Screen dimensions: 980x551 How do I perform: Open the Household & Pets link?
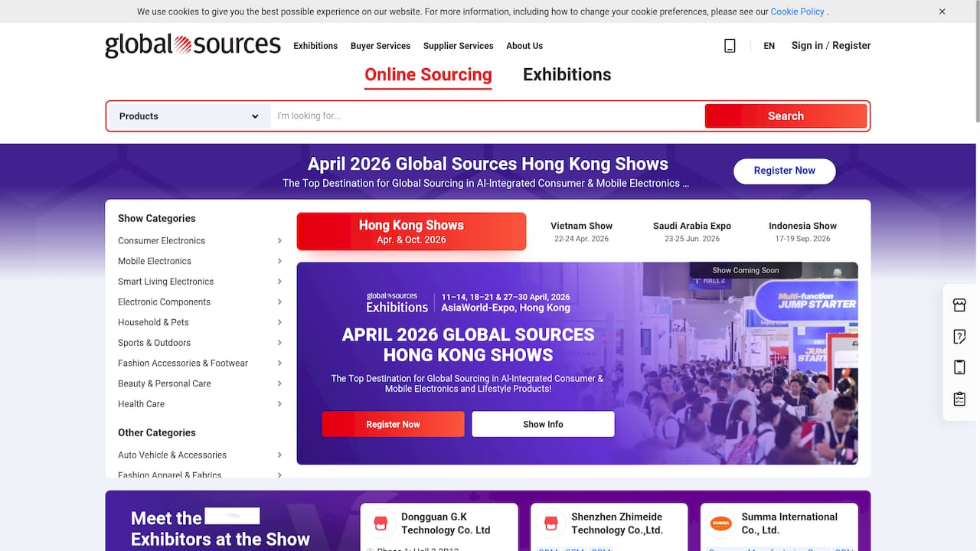[153, 322]
